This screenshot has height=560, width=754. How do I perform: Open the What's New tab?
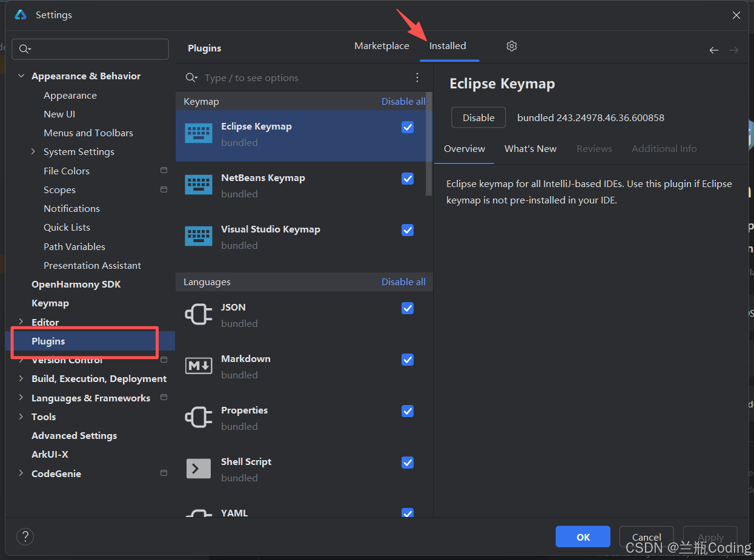pyautogui.click(x=531, y=149)
